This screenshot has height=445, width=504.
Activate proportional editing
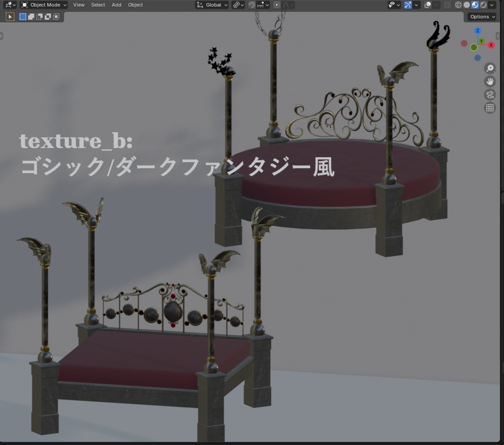pyautogui.click(x=276, y=5)
